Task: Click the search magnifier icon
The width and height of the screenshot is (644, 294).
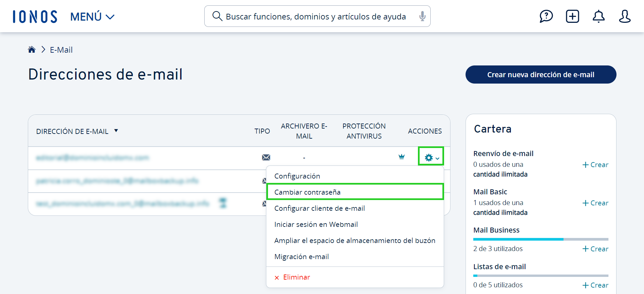Action: coord(217,16)
